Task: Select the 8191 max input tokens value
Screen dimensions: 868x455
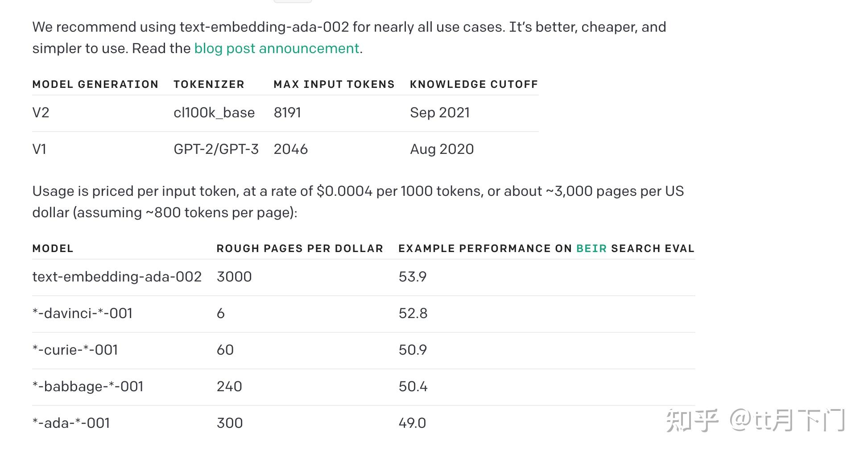Action: [x=287, y=112]
